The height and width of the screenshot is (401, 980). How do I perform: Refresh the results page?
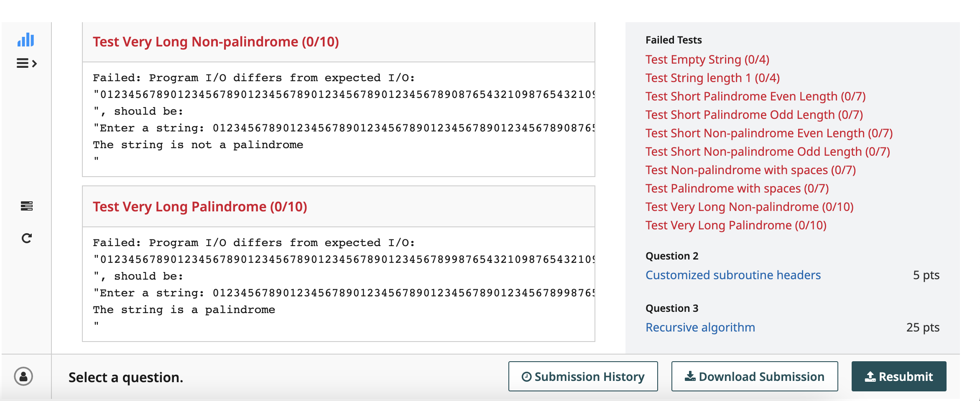tap(27, 238)
